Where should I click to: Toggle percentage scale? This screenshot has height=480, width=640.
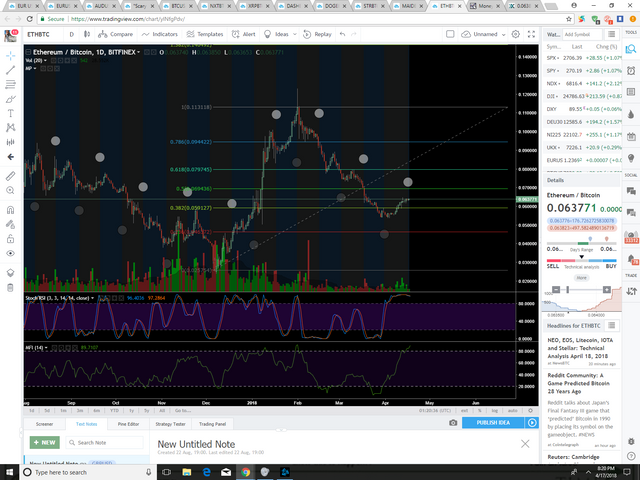pos(480,411)
